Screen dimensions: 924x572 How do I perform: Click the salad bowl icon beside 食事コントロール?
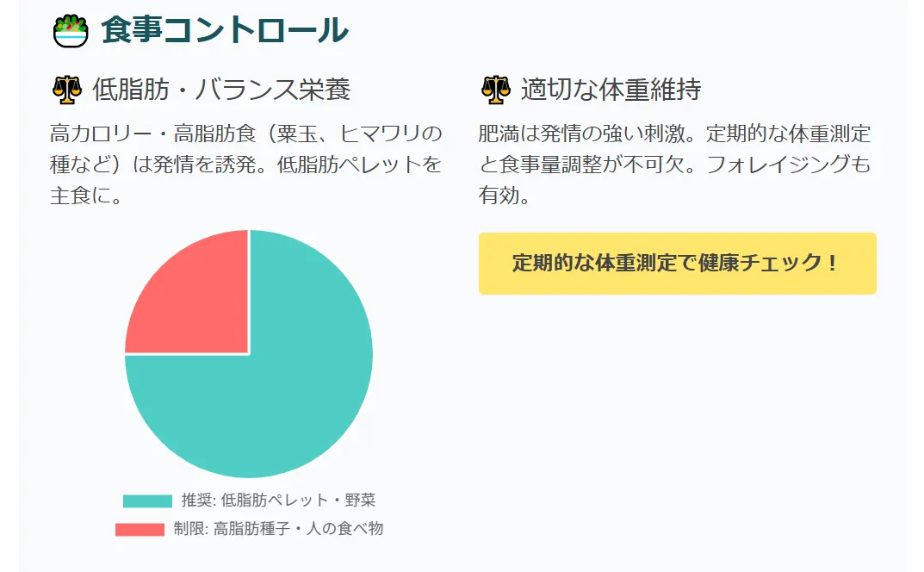71,31
